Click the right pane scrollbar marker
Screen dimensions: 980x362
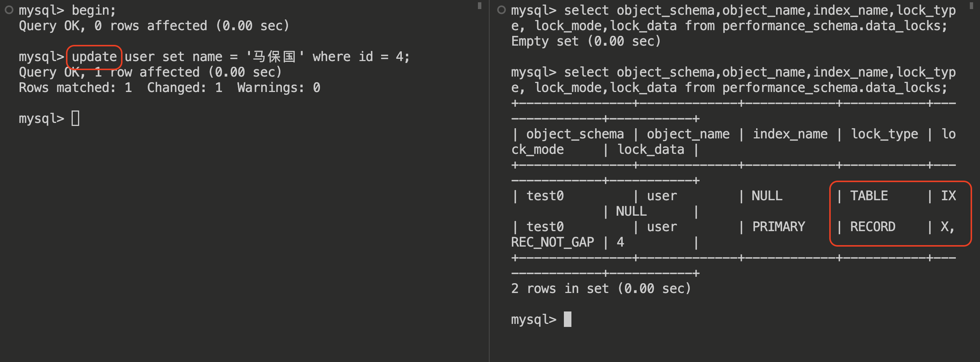click(x=971, y=6)
